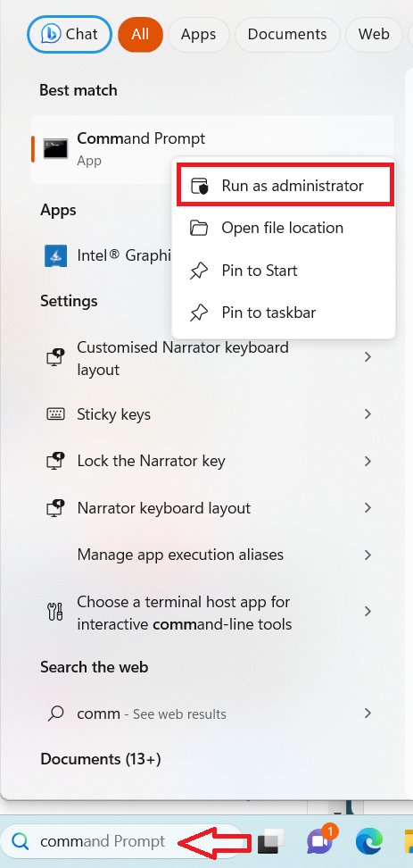Click the terminal host app tools icon
413x868 pixels.
55,613
